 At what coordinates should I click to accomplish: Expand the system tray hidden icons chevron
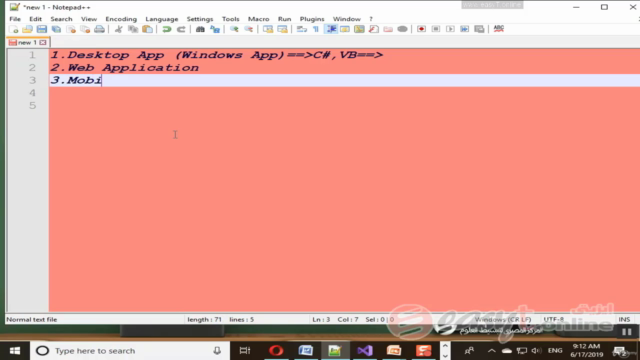tap(491, 351)
